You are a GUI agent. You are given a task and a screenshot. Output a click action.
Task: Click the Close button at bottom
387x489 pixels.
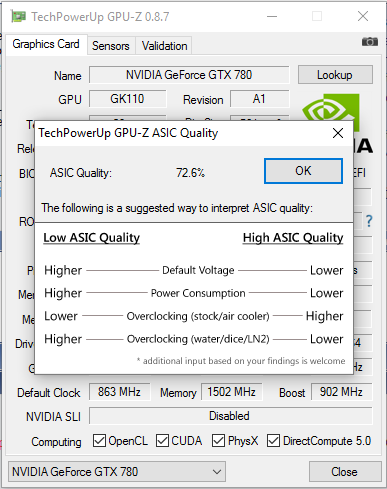pos(345,471)
